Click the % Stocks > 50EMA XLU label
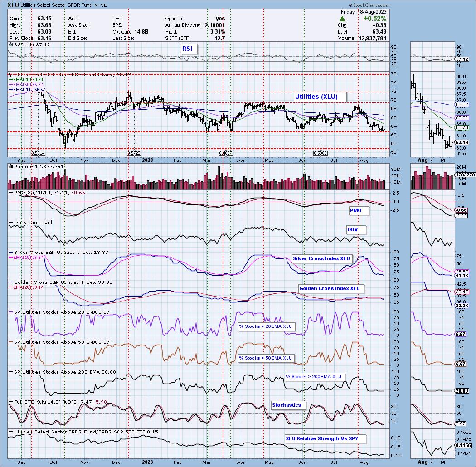This screenshot has height=467, width=476. click(x=267, y=358)
